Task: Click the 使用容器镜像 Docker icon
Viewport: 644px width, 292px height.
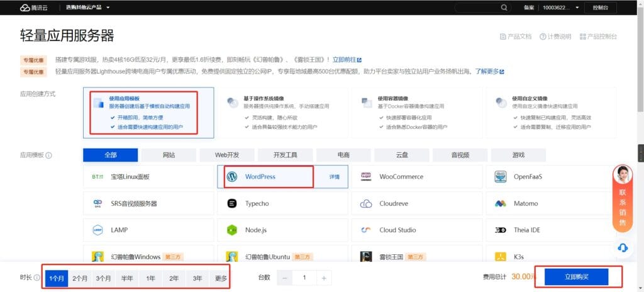Action: pos(367,103)
